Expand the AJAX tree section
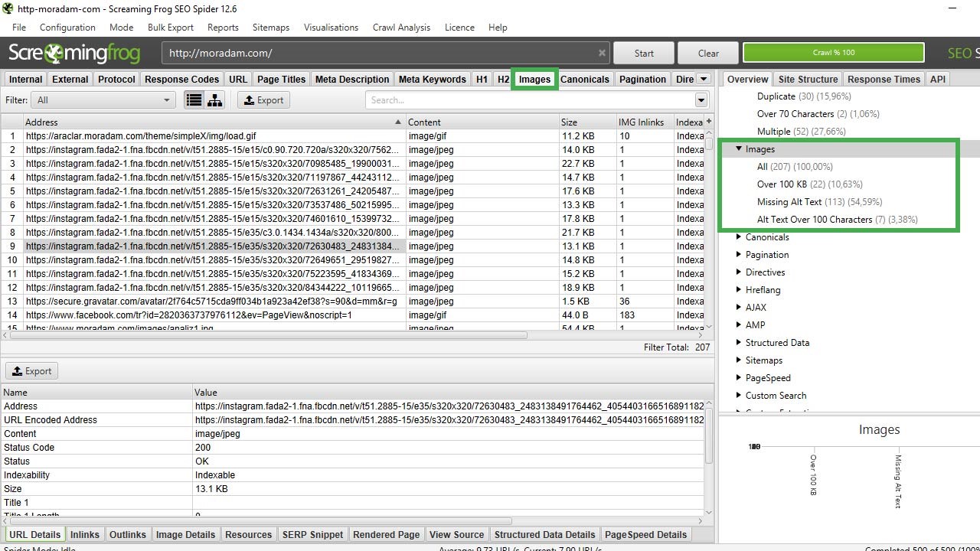Screen dimensions: 980x551 click(739, 308)
